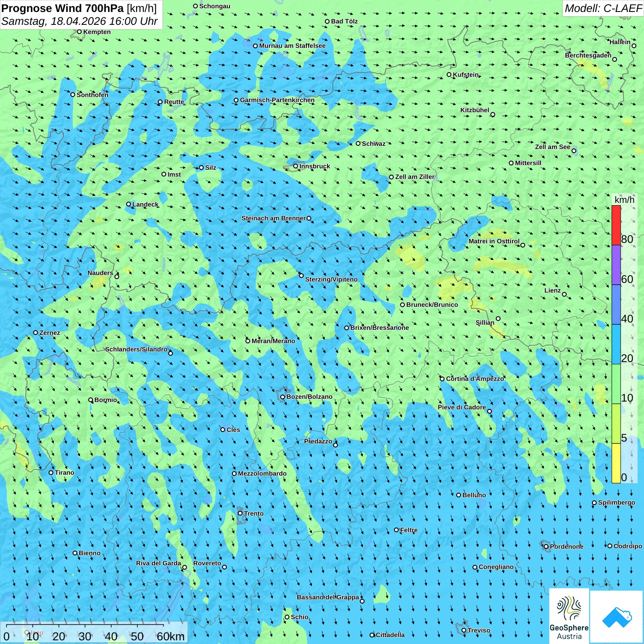Click the 'Cittadella' label
644x644 pixels.
(391, 635)
